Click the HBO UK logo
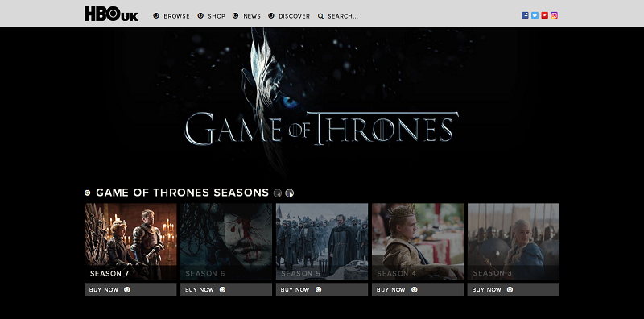 tap(111, 14)
